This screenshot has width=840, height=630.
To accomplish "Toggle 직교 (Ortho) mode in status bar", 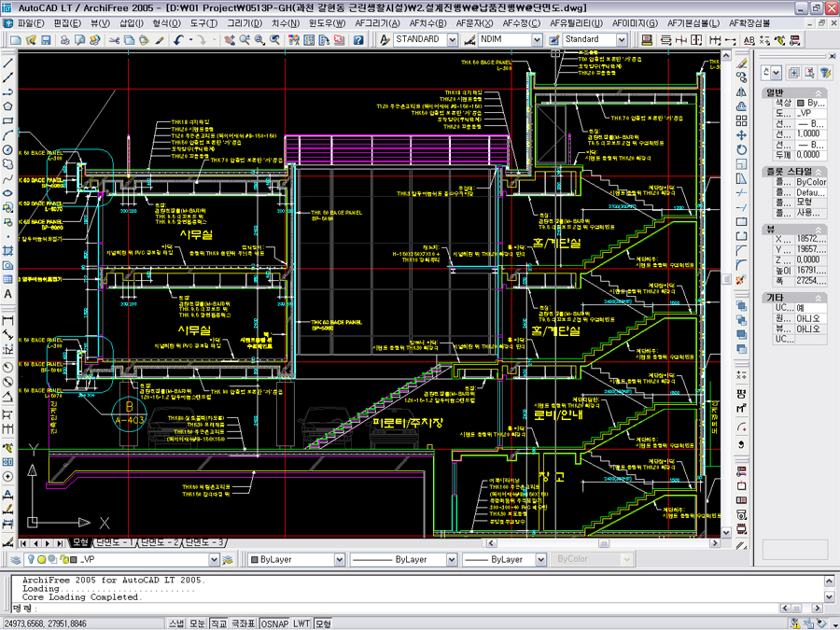I will [218, 623].
